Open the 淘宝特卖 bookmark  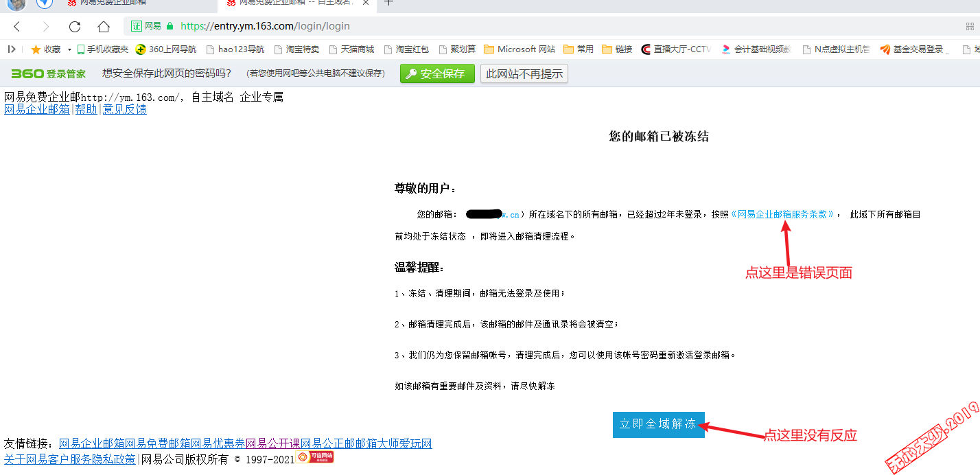(x=296, y=49)
